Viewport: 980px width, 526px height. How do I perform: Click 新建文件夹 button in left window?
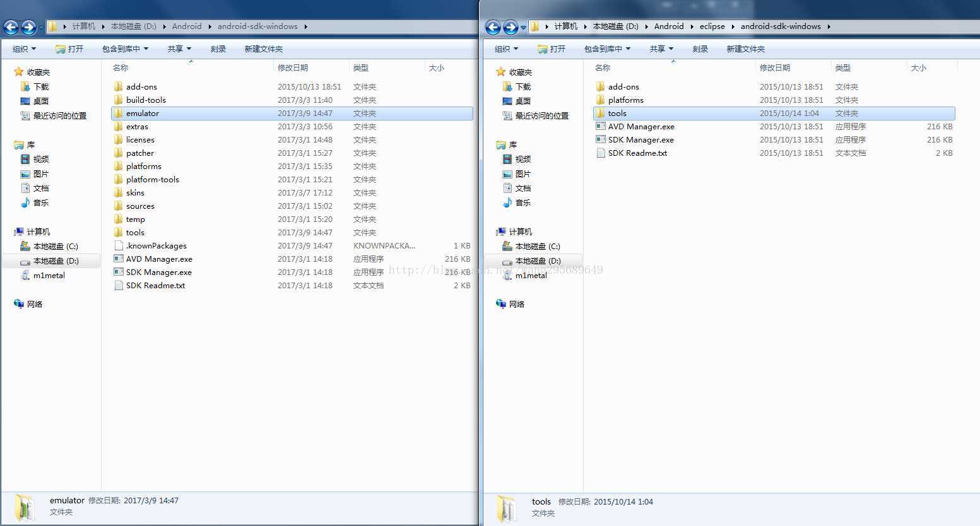point(264,49)
